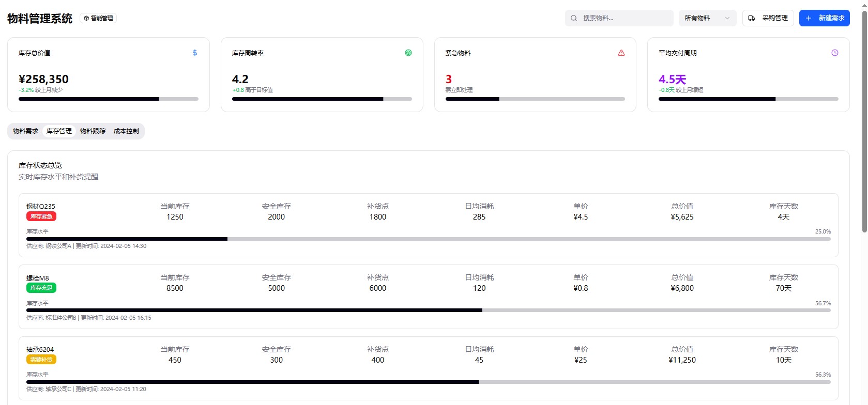Click the dollar sign icon on 库存总价值 card
This screenshot has width=868, height=405.
[195, 53]
